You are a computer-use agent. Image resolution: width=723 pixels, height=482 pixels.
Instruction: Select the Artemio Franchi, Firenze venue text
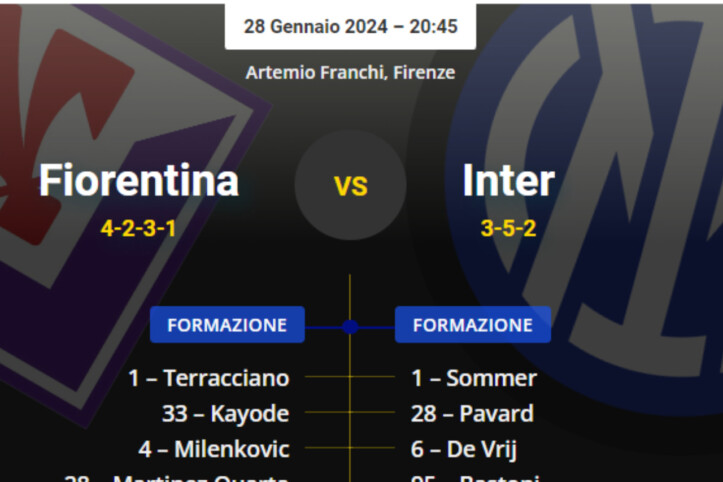click(x=350, y=72)
